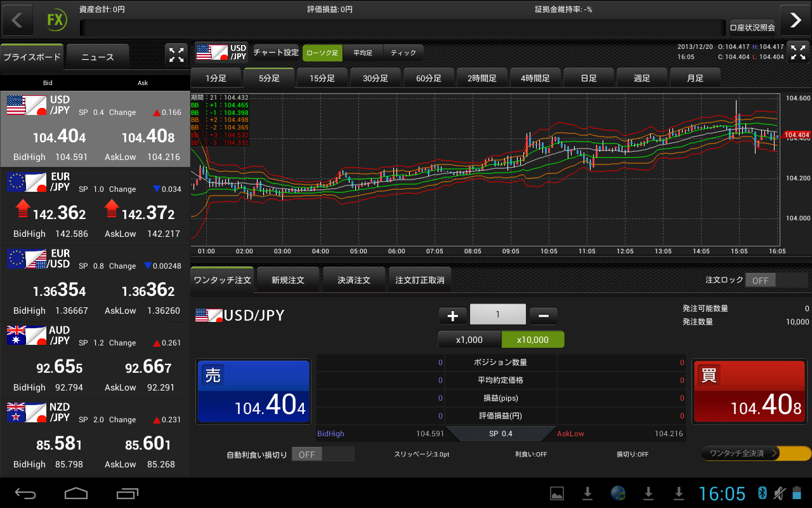
Task: Tap 損切り:OFF stop-loss label
Action: point(632,455)
